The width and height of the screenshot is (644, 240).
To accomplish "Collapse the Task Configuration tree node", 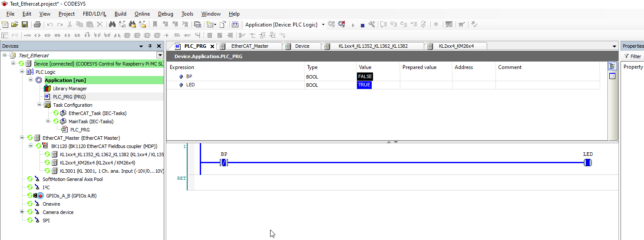I will tap(40, 105).
